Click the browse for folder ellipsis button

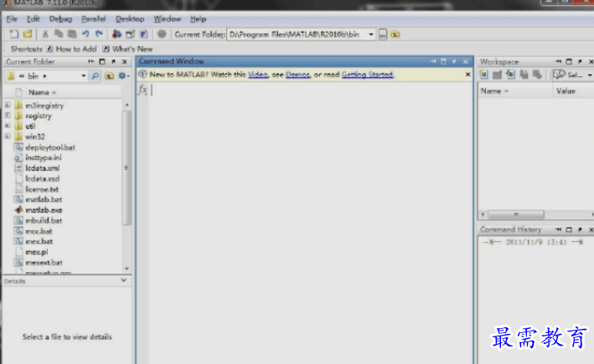click(x=383, y=34)
